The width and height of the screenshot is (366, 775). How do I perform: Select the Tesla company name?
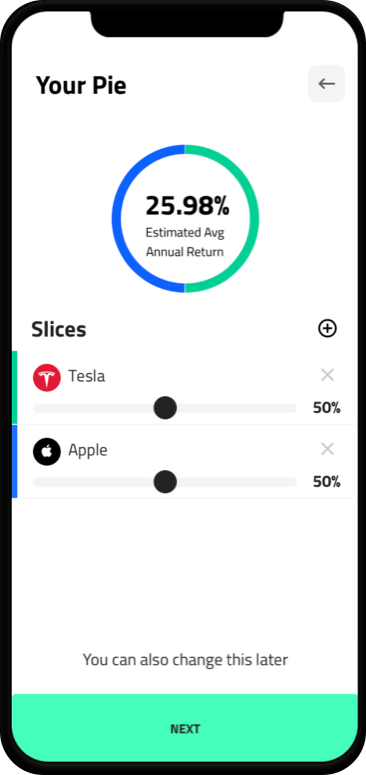[86, 376]
